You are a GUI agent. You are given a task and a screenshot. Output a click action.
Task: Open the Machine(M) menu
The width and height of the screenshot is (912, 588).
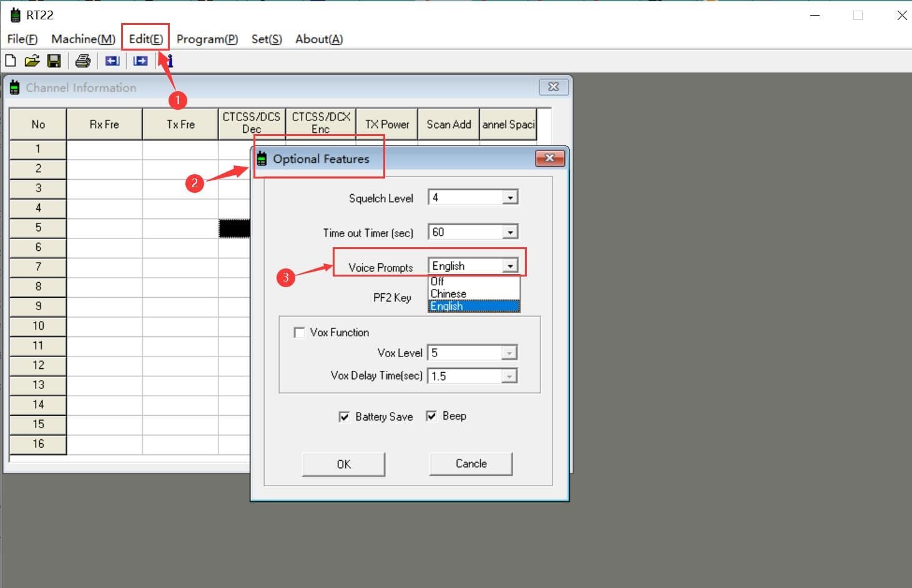(x=83, y=39)
